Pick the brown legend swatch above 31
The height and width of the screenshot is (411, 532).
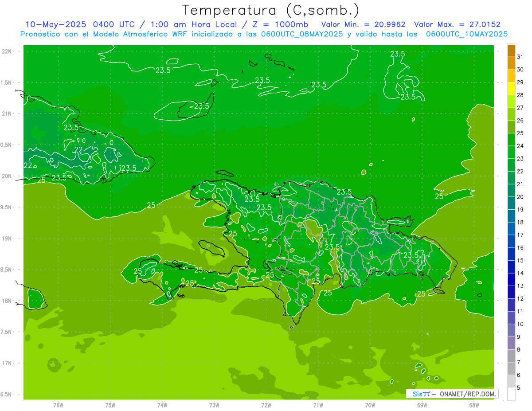[x=511, y=51]
